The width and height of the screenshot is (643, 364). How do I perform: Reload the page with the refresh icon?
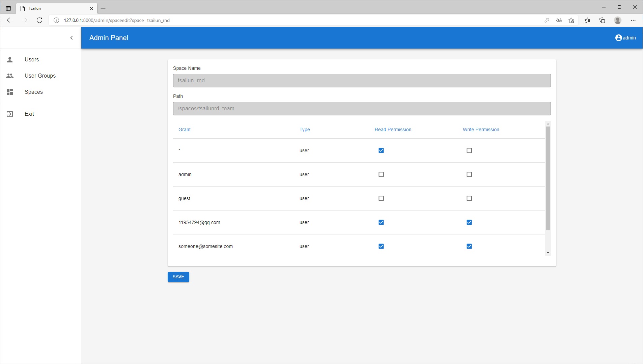pos(39,20)
